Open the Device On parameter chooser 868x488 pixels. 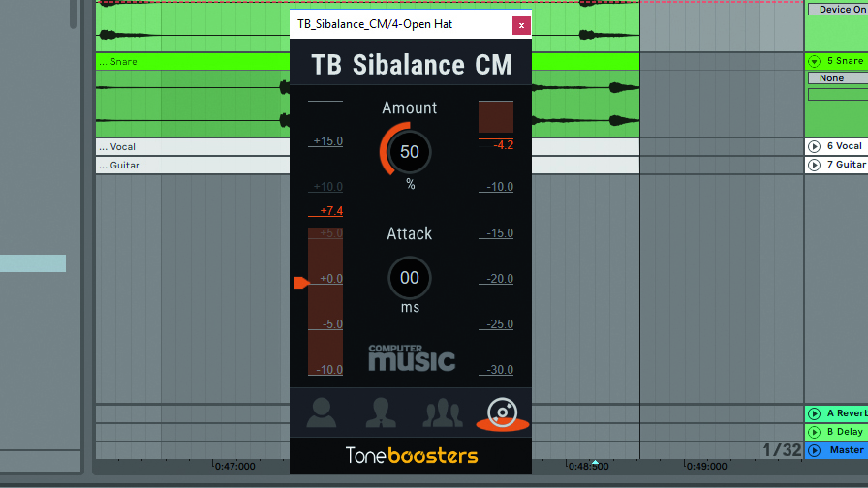pos(838,10)
